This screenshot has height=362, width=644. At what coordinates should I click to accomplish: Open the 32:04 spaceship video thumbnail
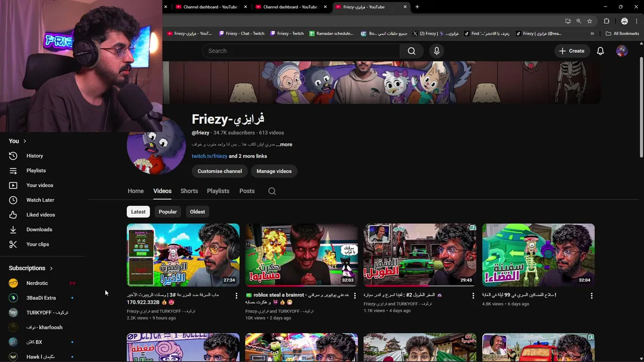point(538,255)
